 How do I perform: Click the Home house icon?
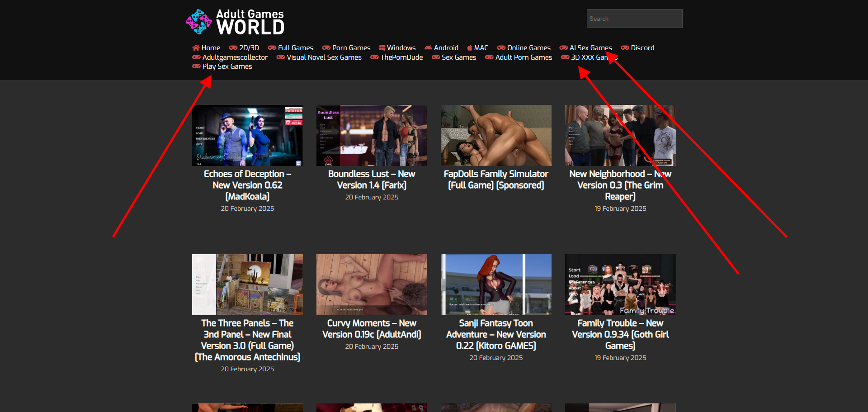(196, 48)
